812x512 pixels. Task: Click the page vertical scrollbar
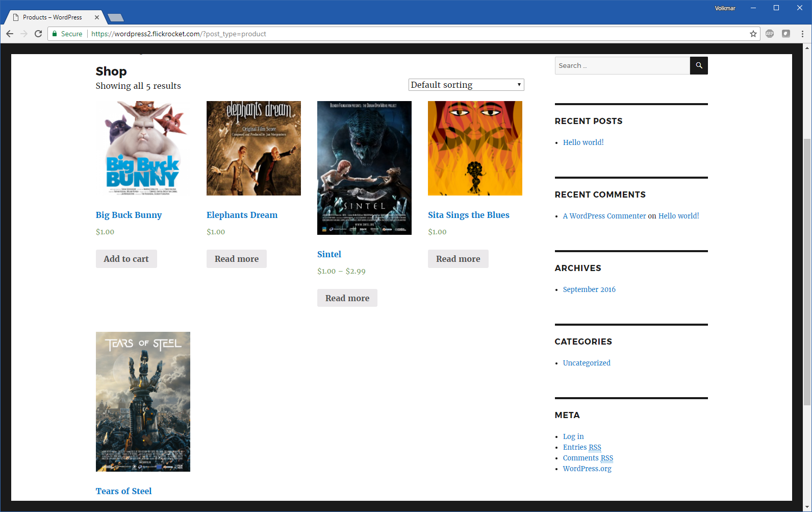(x=807, y=271)
